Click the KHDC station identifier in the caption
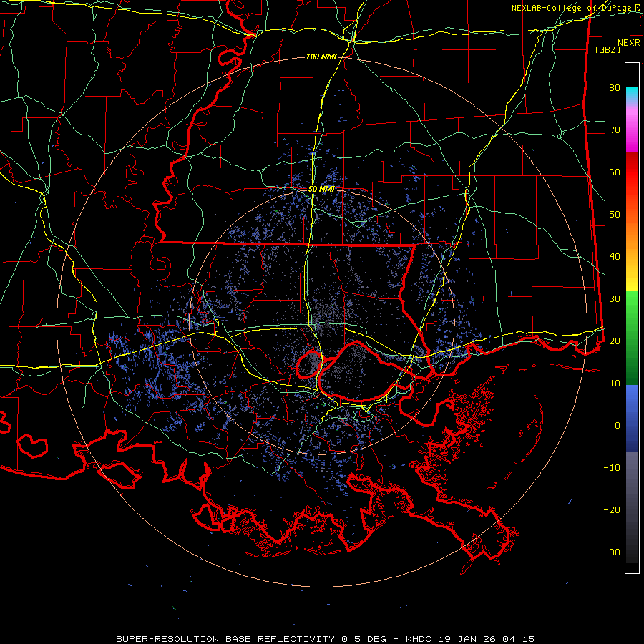This screenshot has width=644, height=644. tap(419, 639)
